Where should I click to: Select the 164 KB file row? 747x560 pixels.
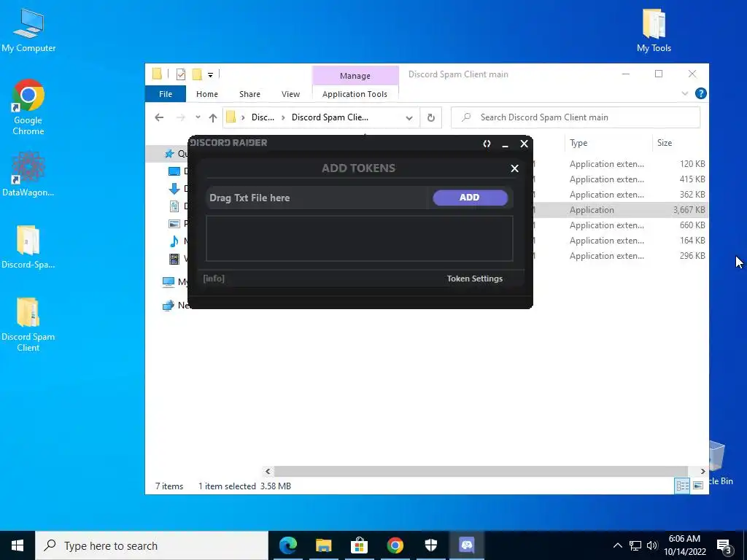point(620,241)
